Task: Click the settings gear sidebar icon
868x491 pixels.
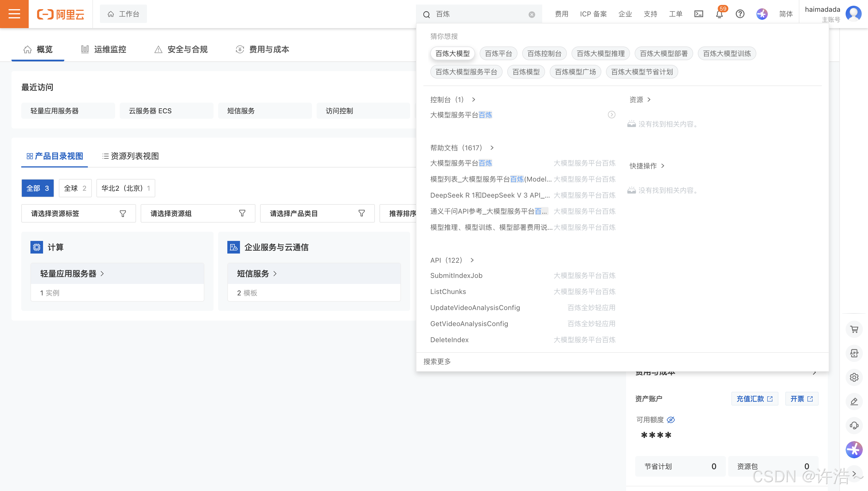Action: [x=854, y=377]
